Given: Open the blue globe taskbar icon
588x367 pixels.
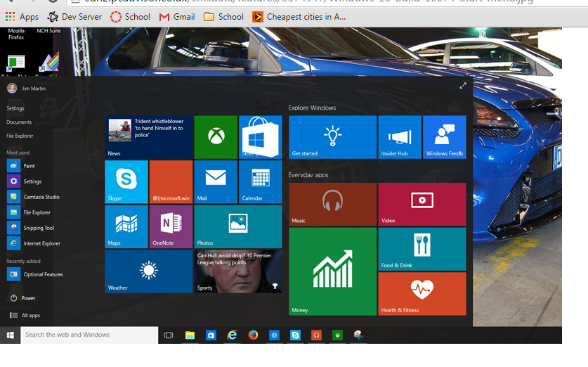Looking at the screenshot, I should [x=274, y=335].
